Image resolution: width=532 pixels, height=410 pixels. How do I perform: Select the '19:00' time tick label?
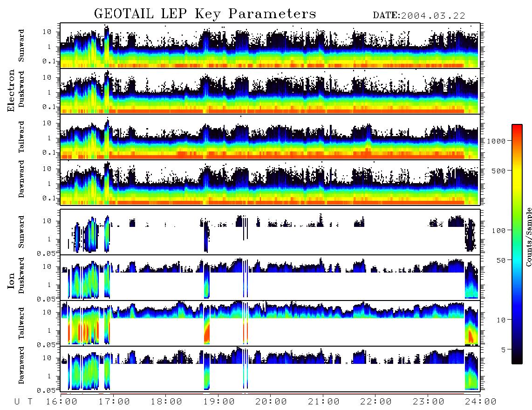[219, 402]
